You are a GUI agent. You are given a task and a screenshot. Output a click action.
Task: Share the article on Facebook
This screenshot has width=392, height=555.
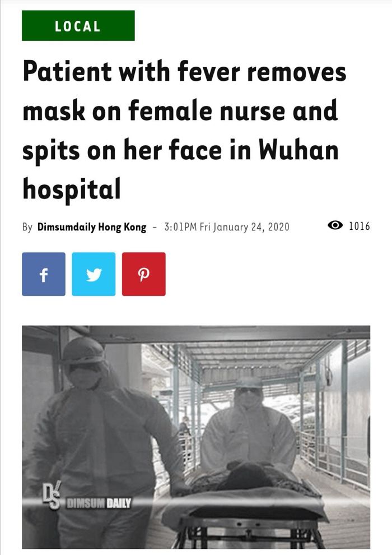click(x=44, y=274)
